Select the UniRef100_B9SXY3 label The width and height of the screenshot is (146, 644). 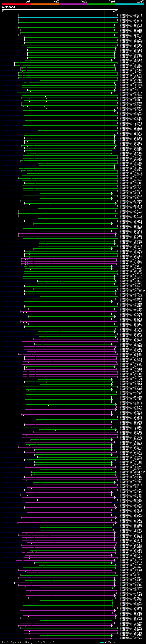click(131, 27)
